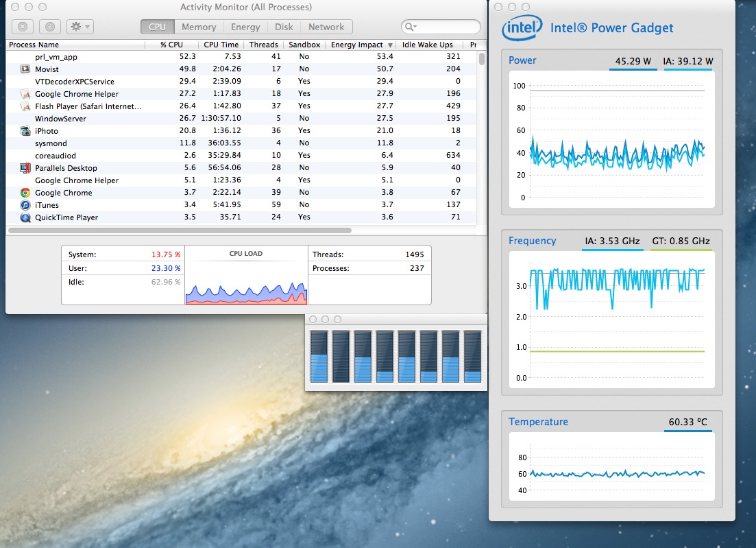Click the Inspect process info icon

49,27
